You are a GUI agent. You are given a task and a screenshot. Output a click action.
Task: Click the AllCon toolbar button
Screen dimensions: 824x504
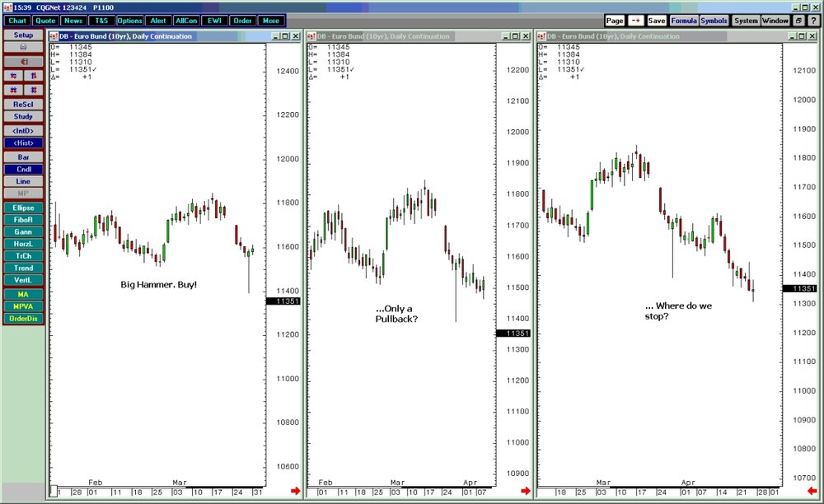click(186, 21)
